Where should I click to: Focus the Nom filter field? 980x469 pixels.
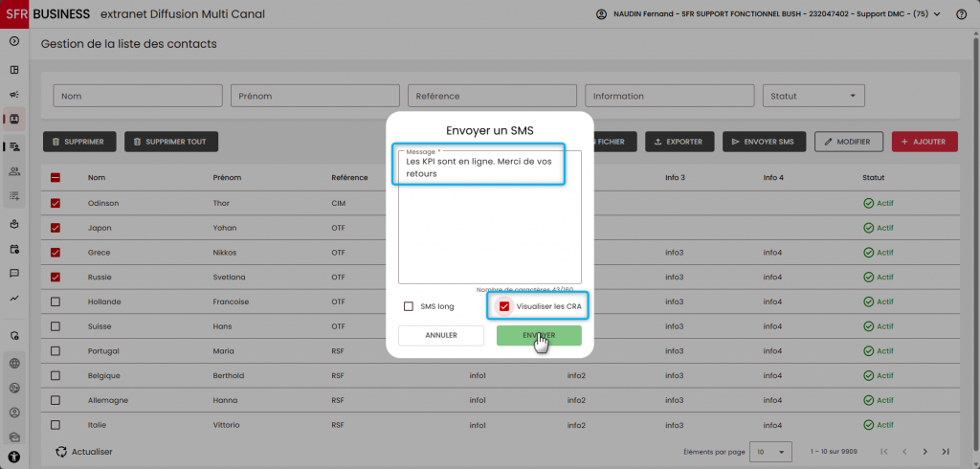tap(138, 96)
